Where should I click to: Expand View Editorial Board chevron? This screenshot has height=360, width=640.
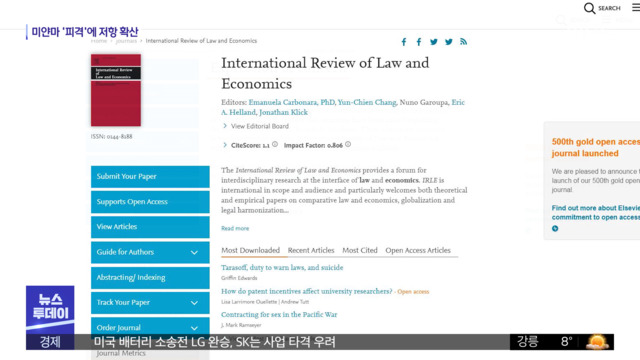225,126
